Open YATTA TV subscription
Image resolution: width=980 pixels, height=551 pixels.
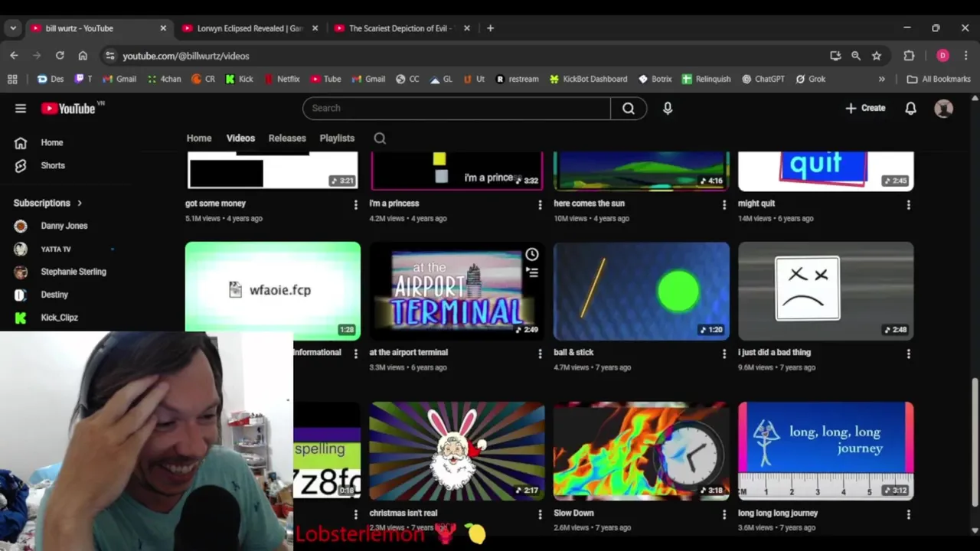(x=56, y=249)
